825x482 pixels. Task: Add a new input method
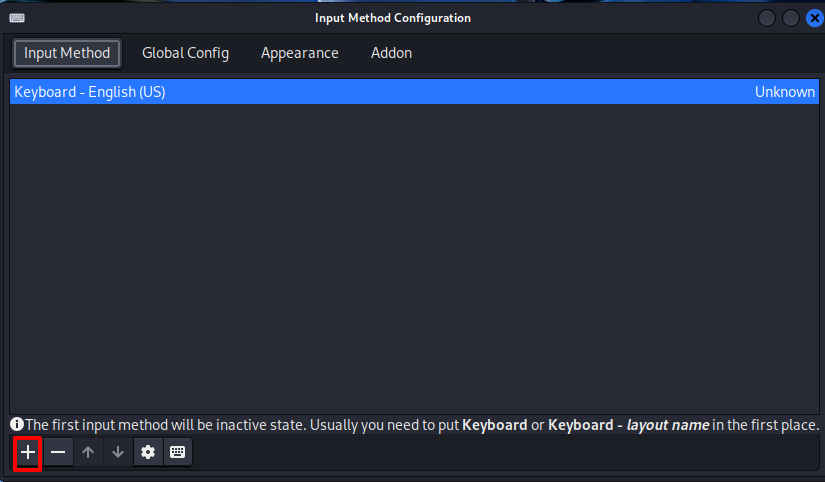(28, 452)
